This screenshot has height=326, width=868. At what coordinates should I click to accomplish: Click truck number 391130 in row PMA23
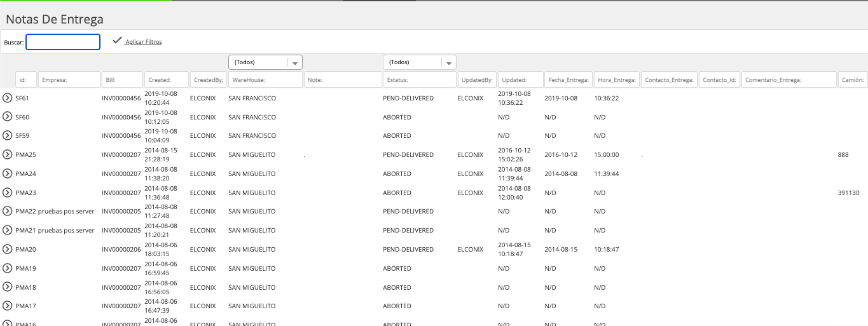pyautogui.click(x=849, y=193)
